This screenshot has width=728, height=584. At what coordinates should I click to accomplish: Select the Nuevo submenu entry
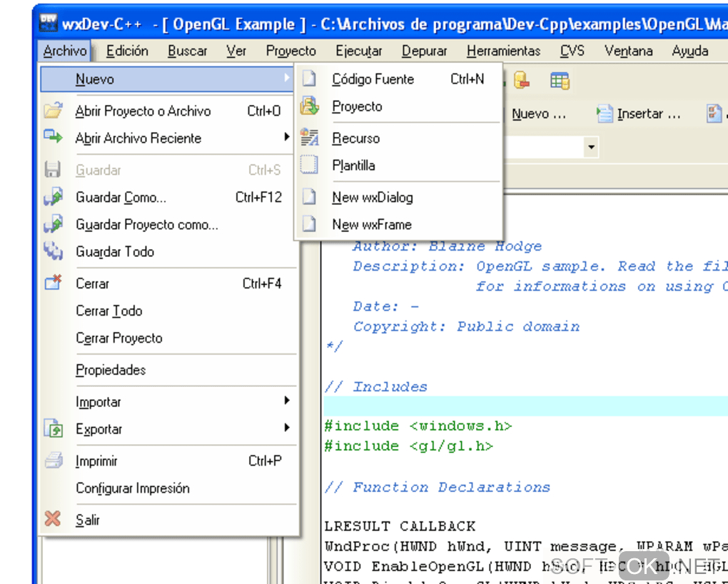click(167, 79)
